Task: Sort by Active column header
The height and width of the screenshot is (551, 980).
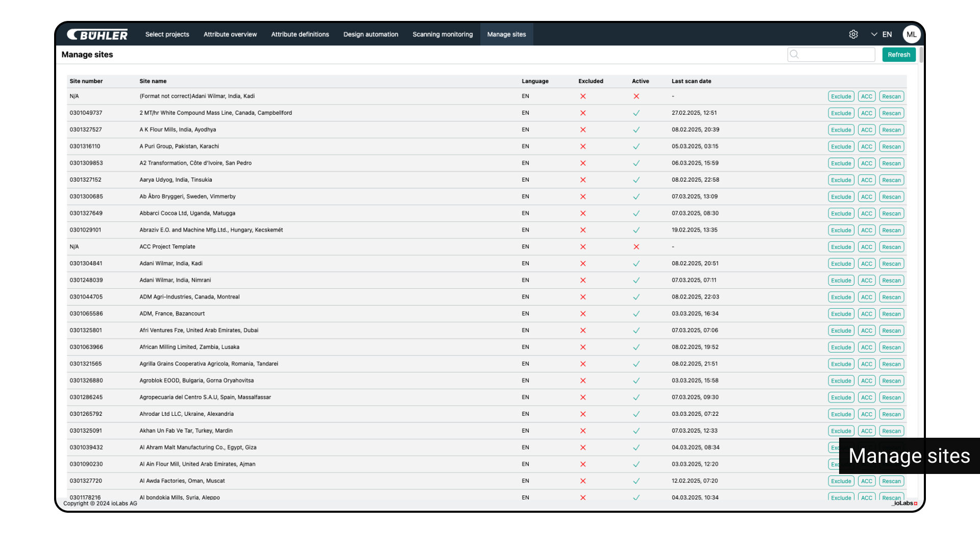Action: [640, 81]
